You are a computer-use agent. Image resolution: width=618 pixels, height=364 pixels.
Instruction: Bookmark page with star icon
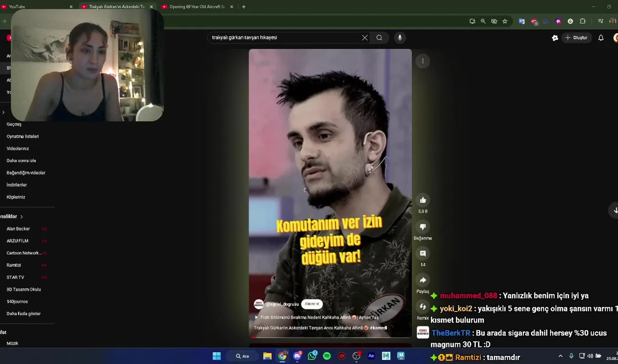point(505,21)
